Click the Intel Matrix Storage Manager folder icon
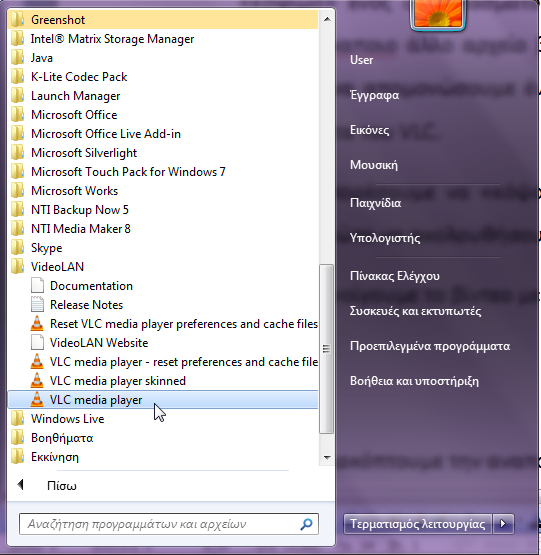The width and height of the screenshot is (541, 555). pos(17,39)
